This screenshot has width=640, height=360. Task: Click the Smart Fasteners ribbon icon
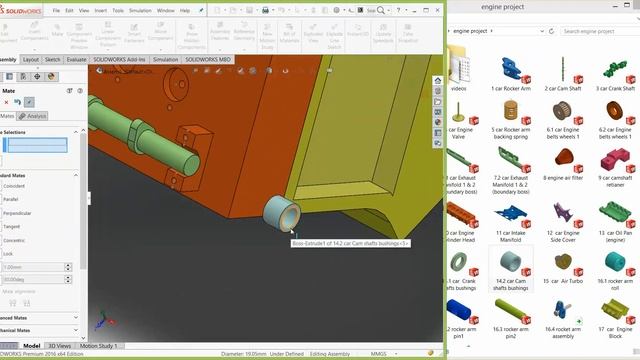pos(134,33)
